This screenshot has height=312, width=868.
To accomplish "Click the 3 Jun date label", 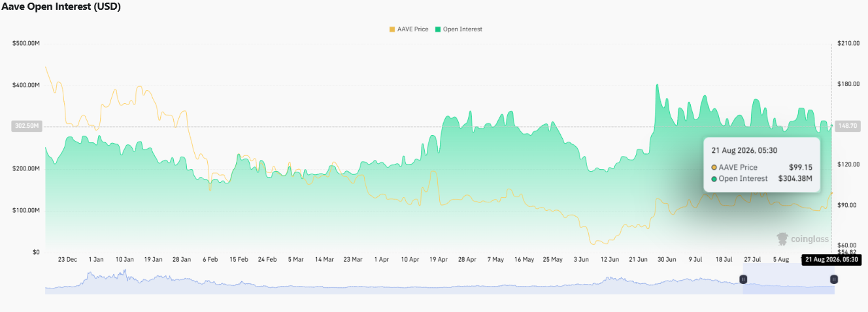I will [581, 259].
